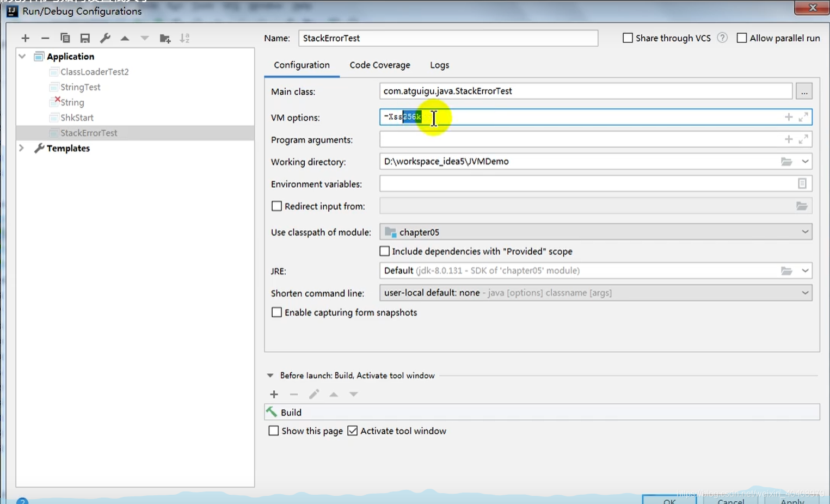Image resolution: width=830 pixels, height=504 pixels.
Task: Create new folder for configurations
Action: [165, 38]
